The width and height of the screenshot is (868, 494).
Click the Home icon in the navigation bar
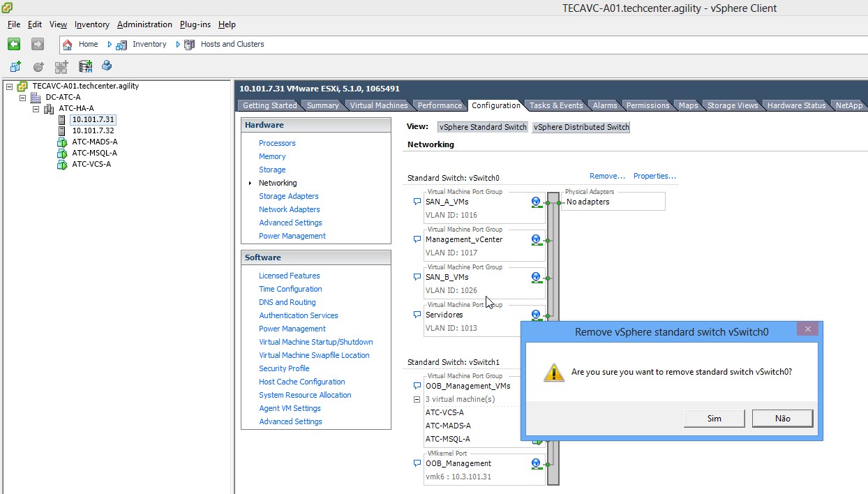pos(68,44)
